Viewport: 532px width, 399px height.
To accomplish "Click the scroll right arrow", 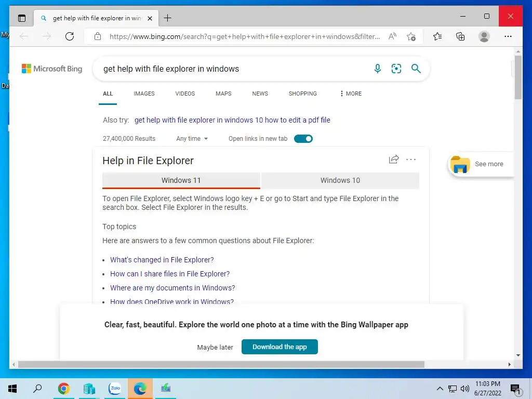I will point(509,364).
